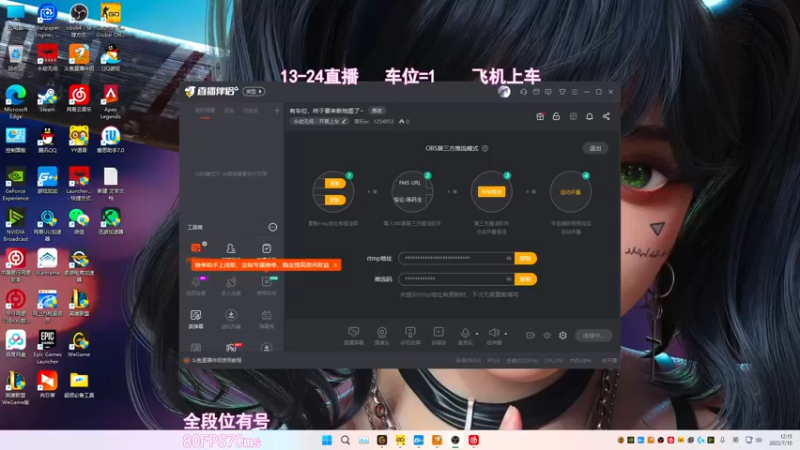This screenshot has height=450, width=800.
Task: Click the connecting status button at bottom right
Action: point(593,335)
